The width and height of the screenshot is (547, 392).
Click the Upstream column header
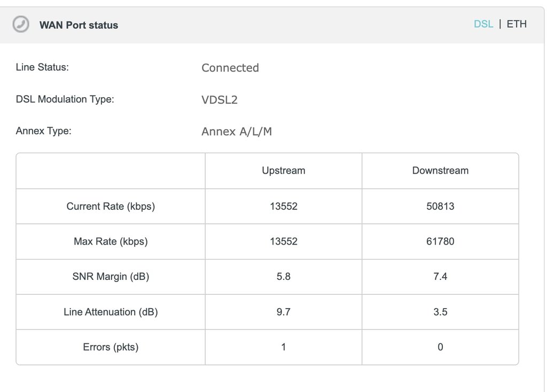(283, 171)
